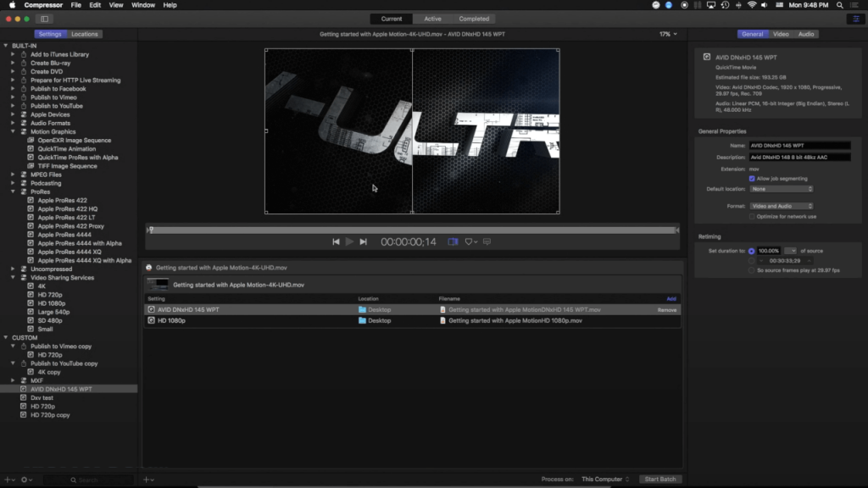Click the file icon for the HD 1080p.mov filename
868x488 pixels.
[442, 320]
